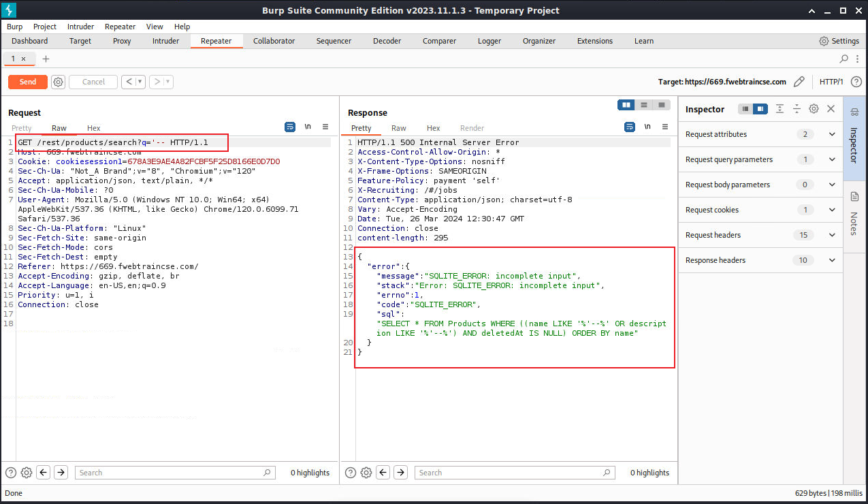This screenshot has height=504, width=868.
Task: Go to next response search match
Action: coord(400,473)
